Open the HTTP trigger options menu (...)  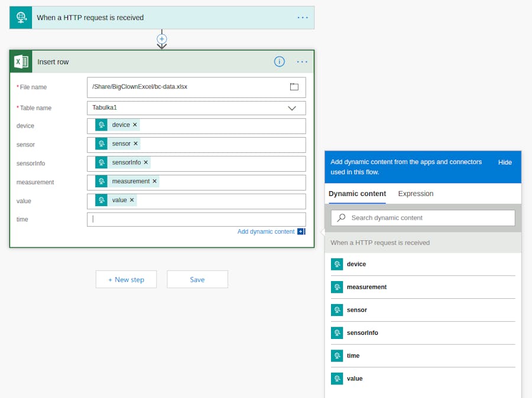point(303,17)
